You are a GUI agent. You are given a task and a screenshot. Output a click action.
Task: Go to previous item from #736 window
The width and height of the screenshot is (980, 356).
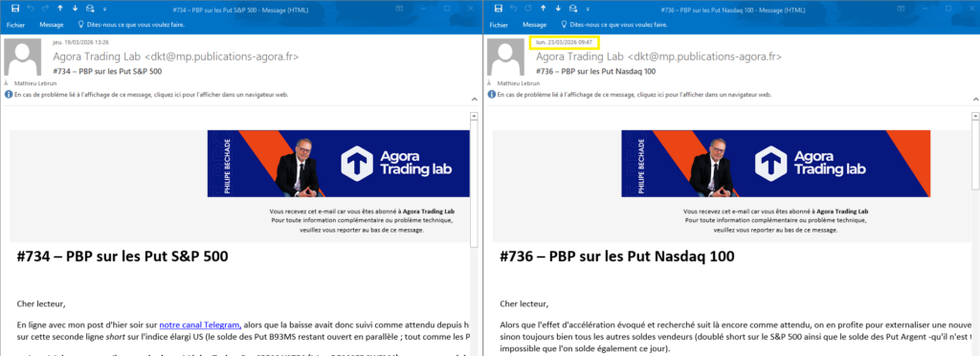[544, 9]
